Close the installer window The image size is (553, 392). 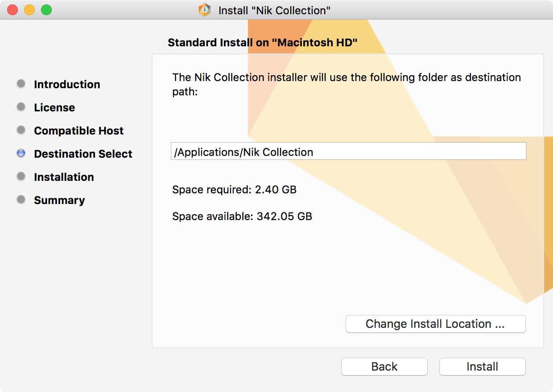tap(12, 10)
